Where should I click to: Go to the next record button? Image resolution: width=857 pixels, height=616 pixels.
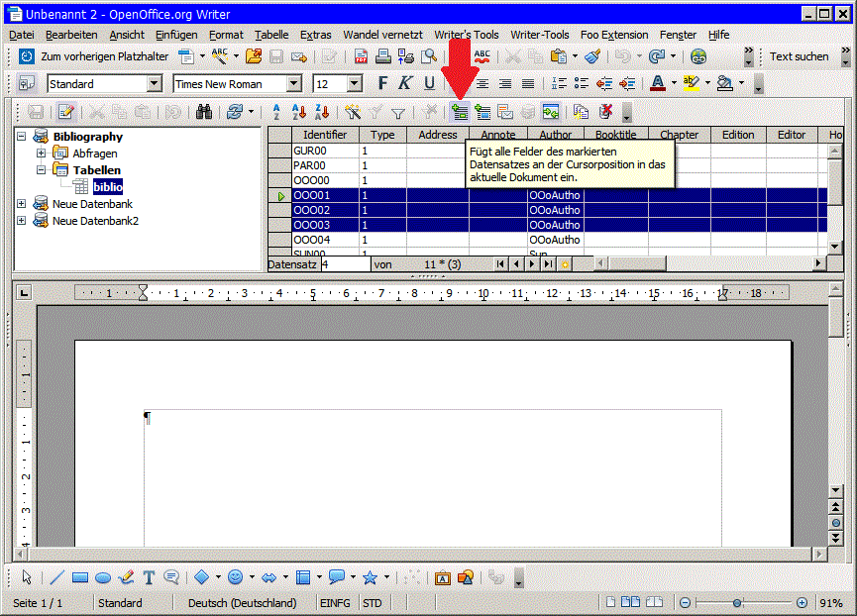tap(532, 264)
